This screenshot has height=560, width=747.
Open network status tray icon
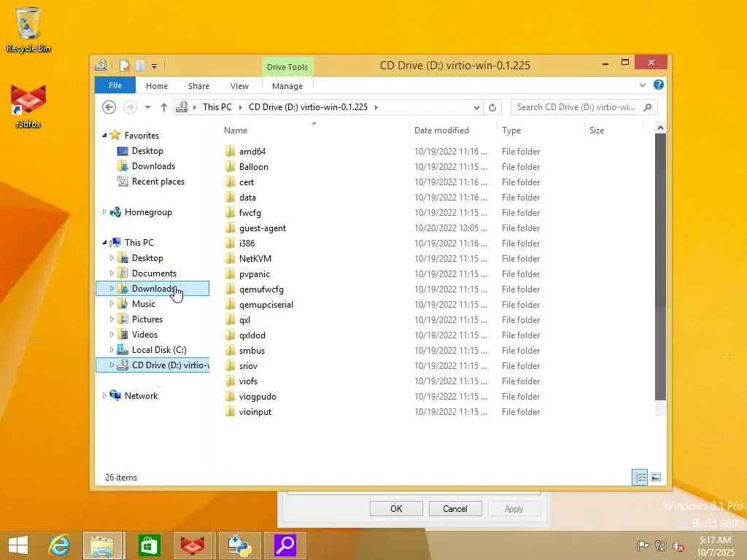click(x=661, y=545)
